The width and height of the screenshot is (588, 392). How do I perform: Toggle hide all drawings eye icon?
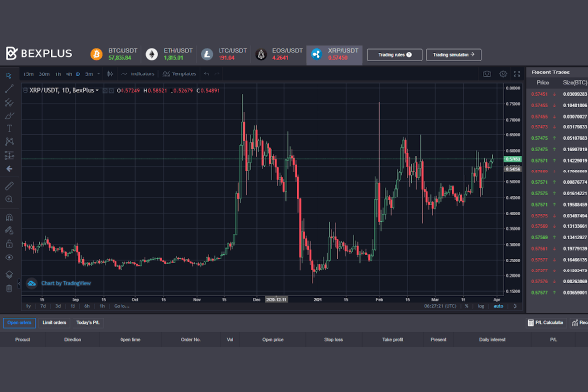click(9, 258)
